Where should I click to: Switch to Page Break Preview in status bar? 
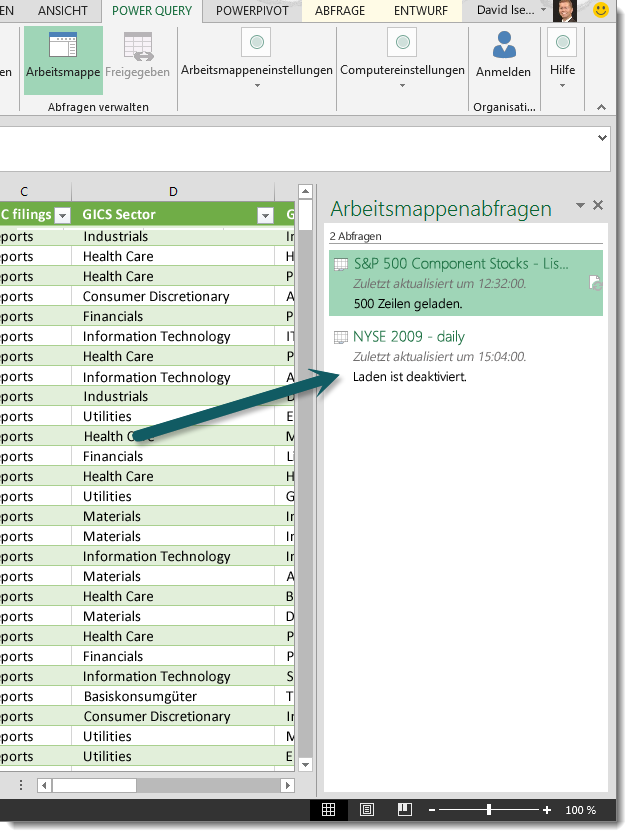[x=405, y=810]
